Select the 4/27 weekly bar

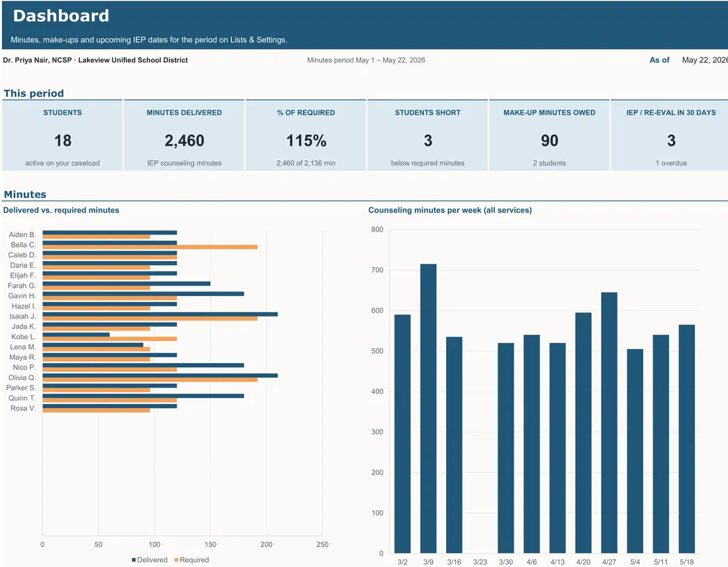click(x=609, y=423)
